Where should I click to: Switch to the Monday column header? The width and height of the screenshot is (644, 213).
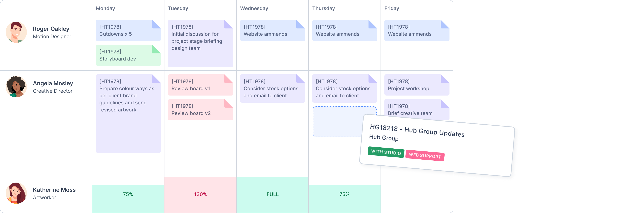(105, 8)
